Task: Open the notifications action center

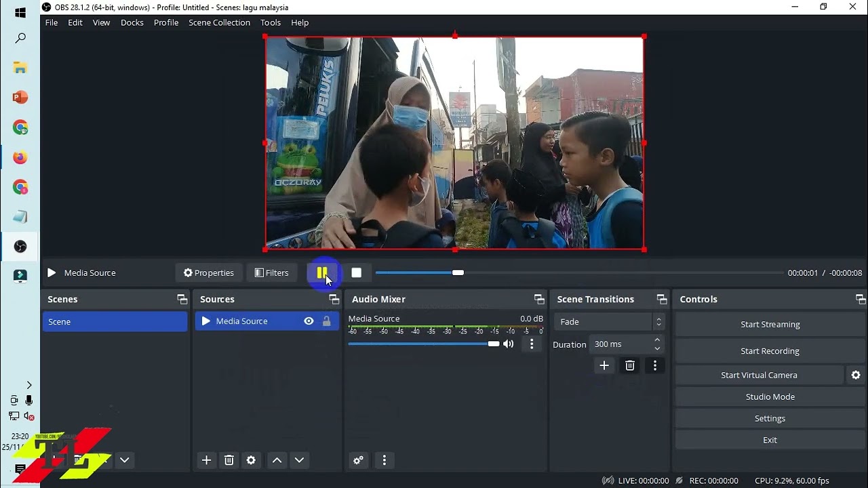Action: pyautogui.click(x=20, y=469)
